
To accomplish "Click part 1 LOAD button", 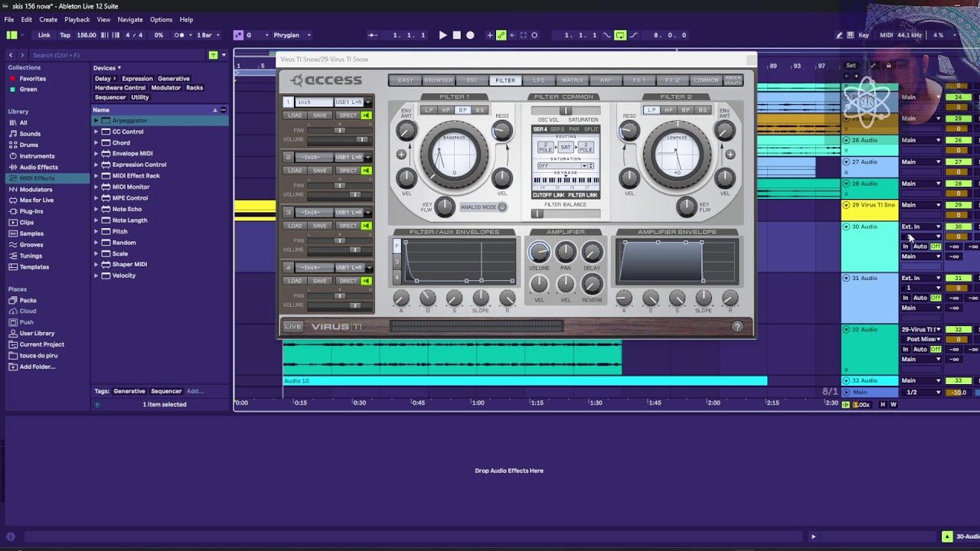I will [295, 116].
